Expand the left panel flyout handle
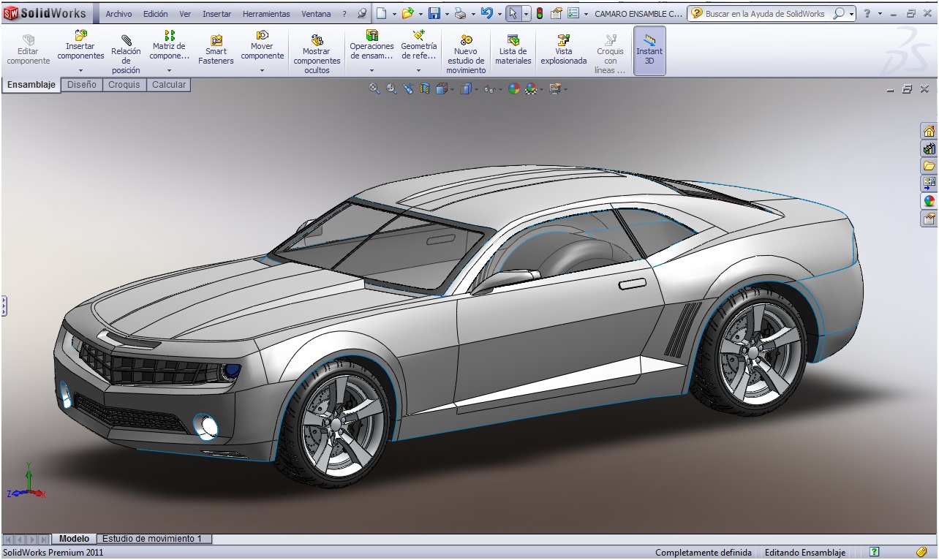Screen dimensions: 939x560 [4, 306]
